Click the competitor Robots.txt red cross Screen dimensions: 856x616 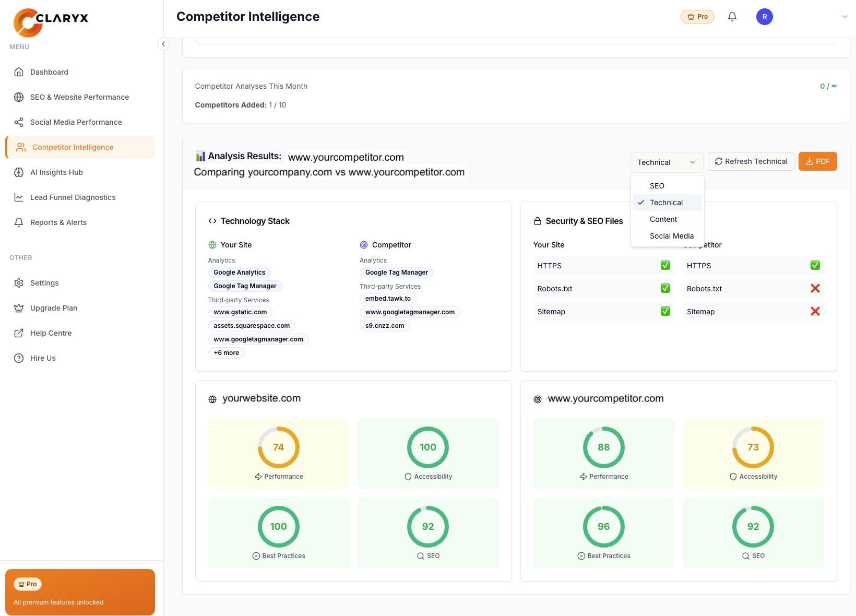click(x=815, y=288)
